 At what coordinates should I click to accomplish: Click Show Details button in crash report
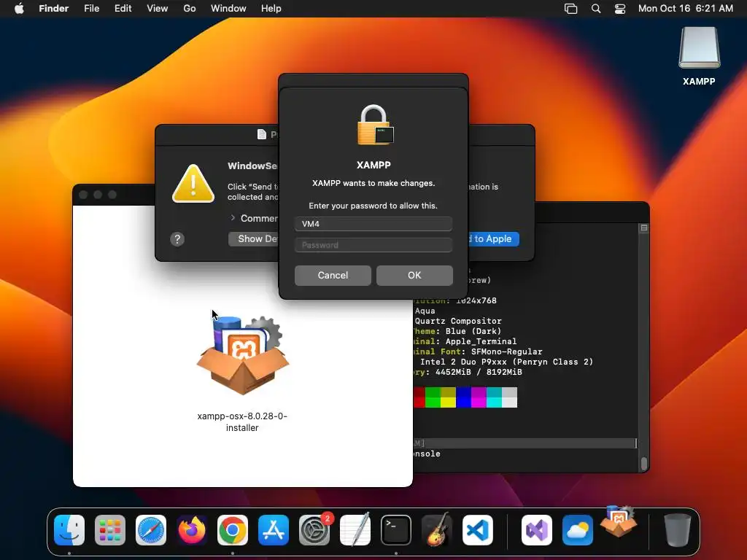tap(253, 238)
